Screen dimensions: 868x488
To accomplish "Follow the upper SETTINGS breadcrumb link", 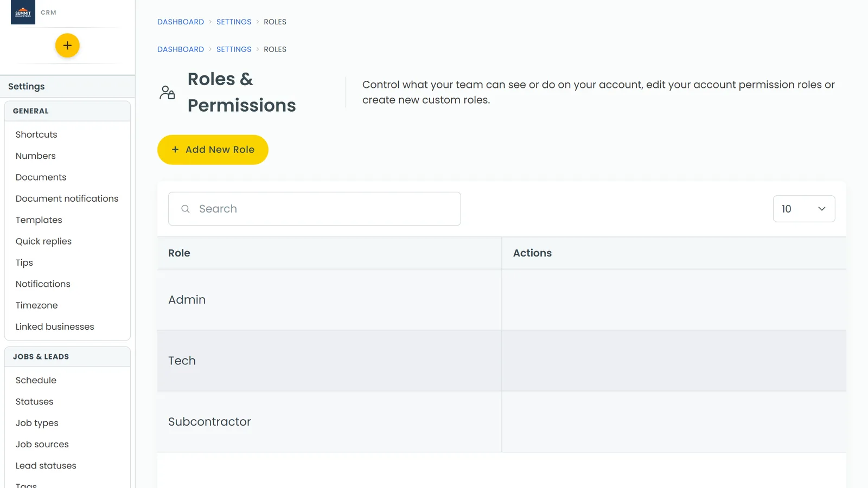I will [x=234, y=22].
